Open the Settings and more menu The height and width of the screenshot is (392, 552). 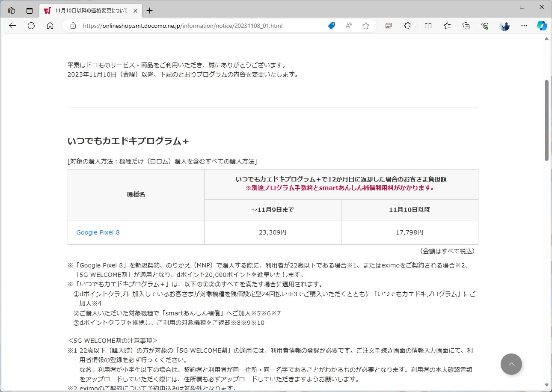pos(524,26)
